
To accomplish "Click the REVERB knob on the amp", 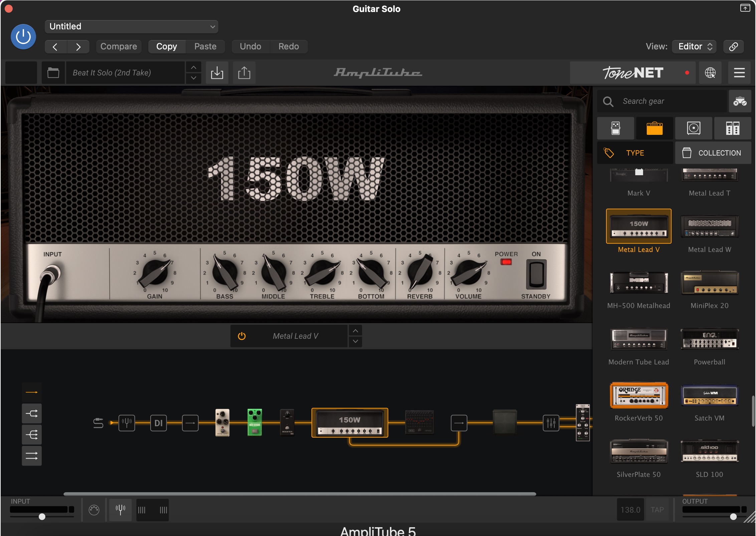I will click(419, 273).
